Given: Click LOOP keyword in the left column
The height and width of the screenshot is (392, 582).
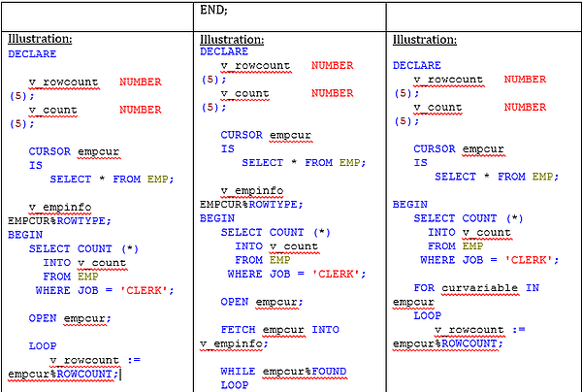Looking at the screenshot, I should (x=42, y=344).
